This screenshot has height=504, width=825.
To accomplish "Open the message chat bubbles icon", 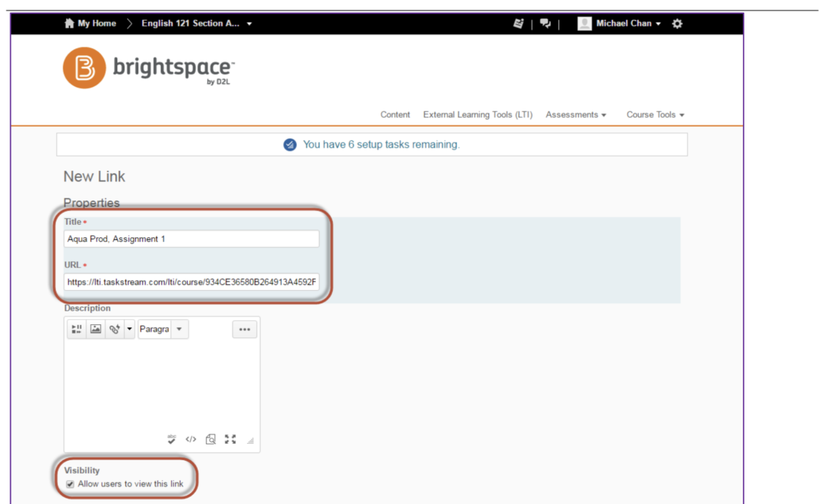I will click(545, 23).
